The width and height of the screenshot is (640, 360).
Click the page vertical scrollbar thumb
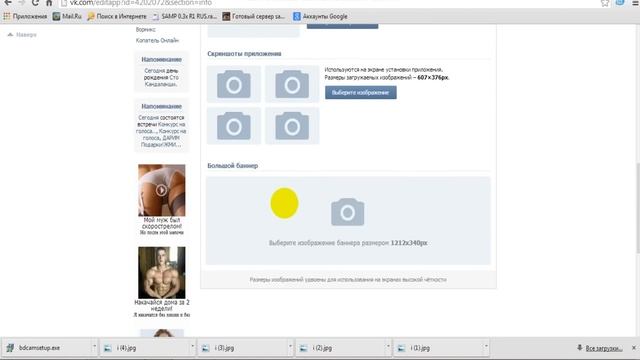click(638, 209)
